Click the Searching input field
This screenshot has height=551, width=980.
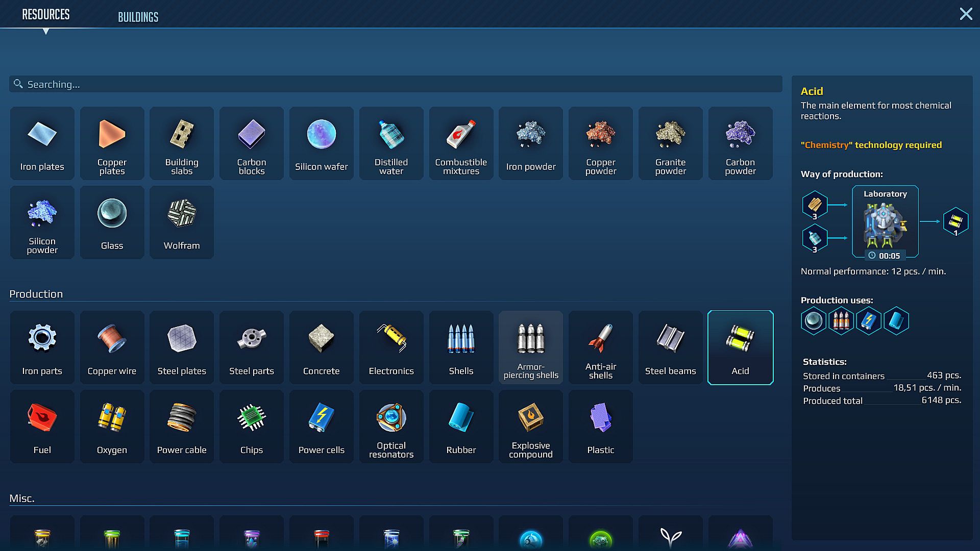[x=396, y=84]
